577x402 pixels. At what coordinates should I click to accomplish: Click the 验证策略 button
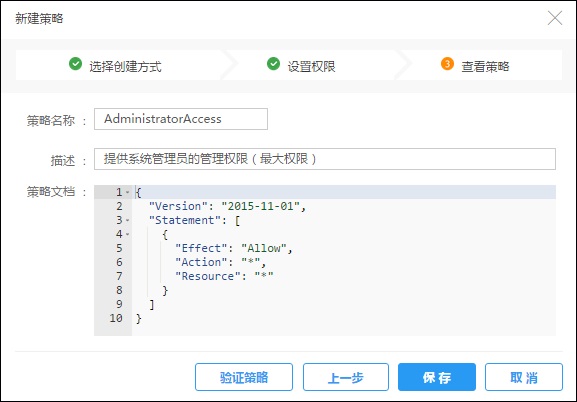click(x=244, y=377)
